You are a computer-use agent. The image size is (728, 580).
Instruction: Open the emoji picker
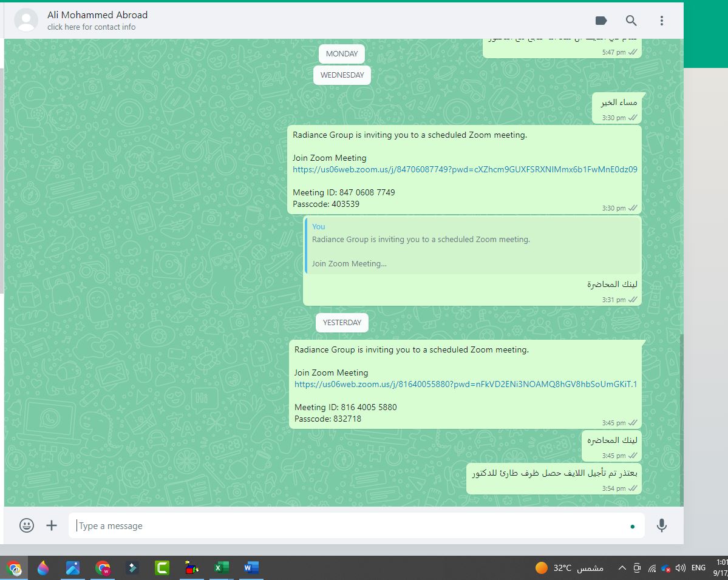pos(27,525)
